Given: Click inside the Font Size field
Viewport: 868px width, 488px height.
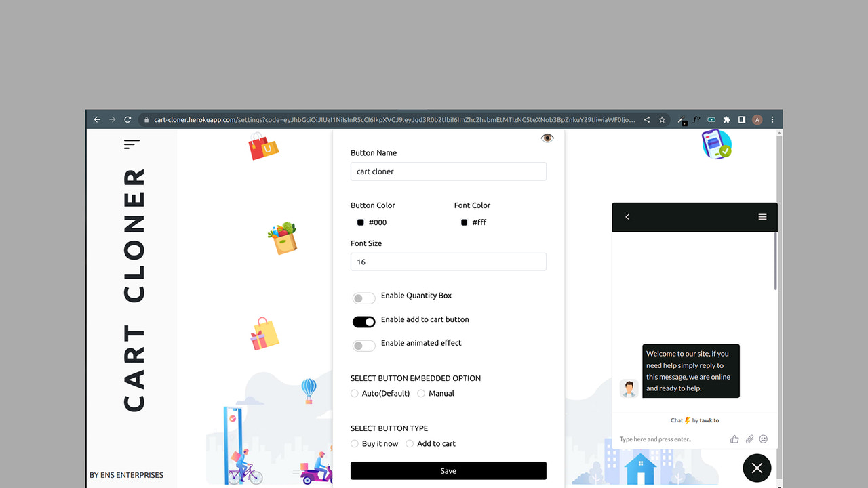Looking at the screenshot, I should click(x=448, y=262).
